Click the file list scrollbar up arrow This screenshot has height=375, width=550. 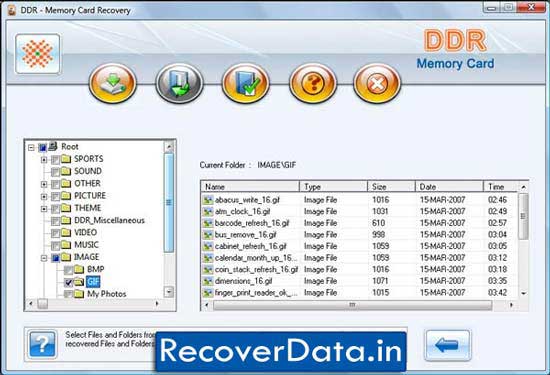point(523,187)
